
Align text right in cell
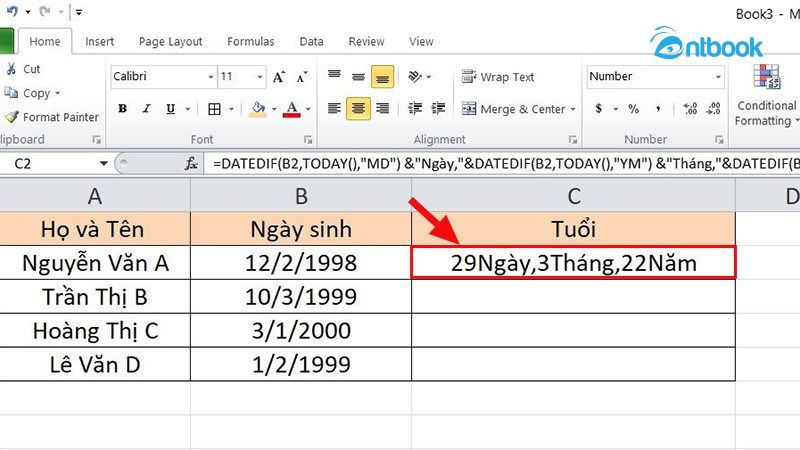pyautogui.click(x=382, y=108)
